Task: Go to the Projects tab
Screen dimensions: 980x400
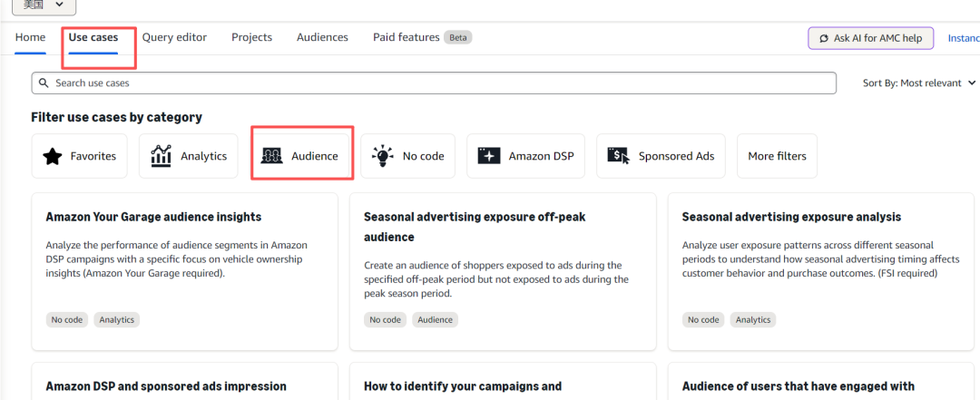Action: coord(251,37)
